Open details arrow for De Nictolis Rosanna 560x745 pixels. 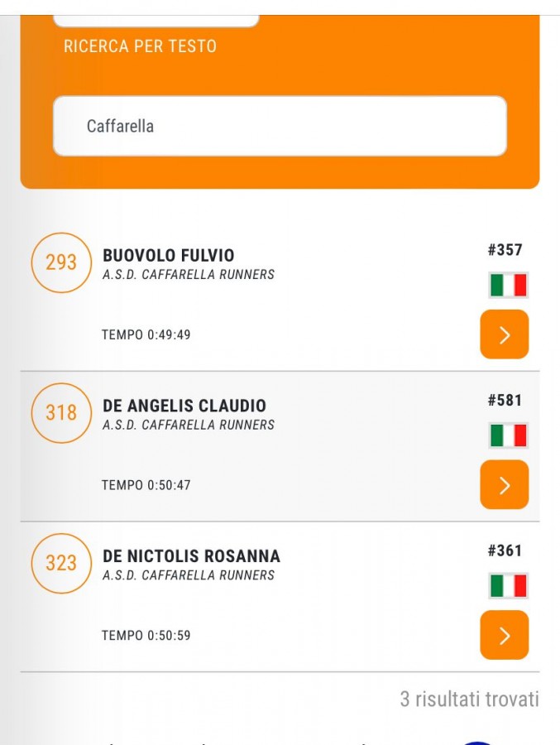[504, 635]
